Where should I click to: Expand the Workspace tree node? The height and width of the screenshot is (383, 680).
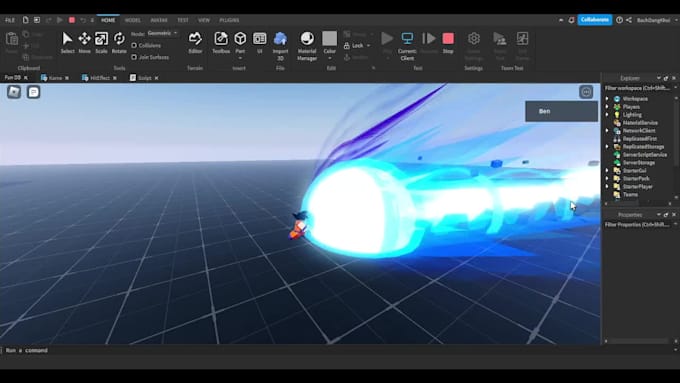[x=607, y=99]
